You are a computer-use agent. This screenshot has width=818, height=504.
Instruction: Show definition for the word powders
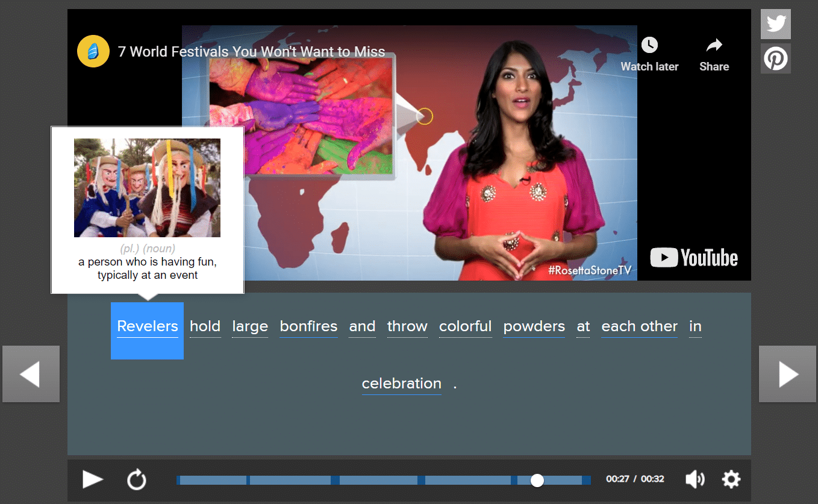point(534,327)
